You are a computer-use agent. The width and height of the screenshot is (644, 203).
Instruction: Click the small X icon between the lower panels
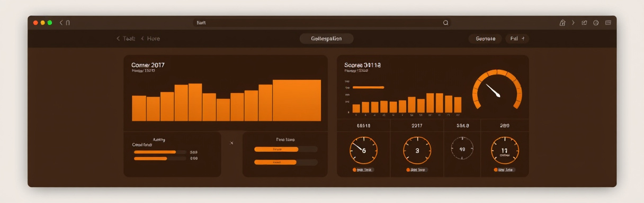231,143
